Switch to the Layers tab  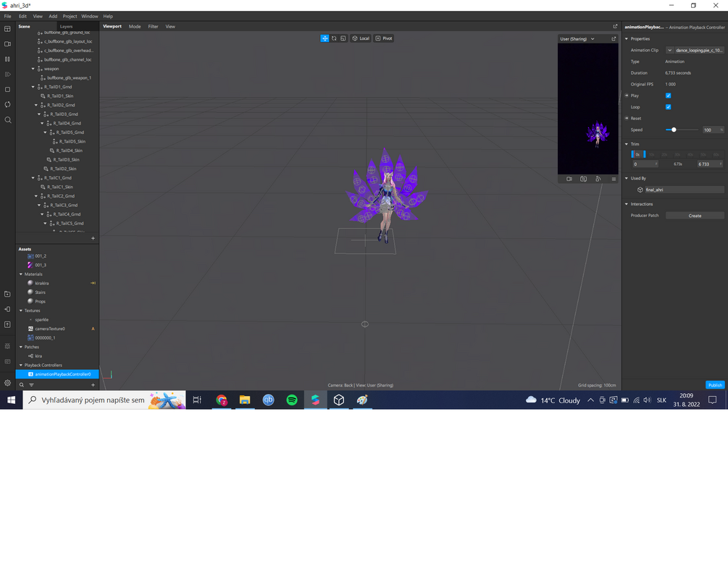[x=66, y=27]
